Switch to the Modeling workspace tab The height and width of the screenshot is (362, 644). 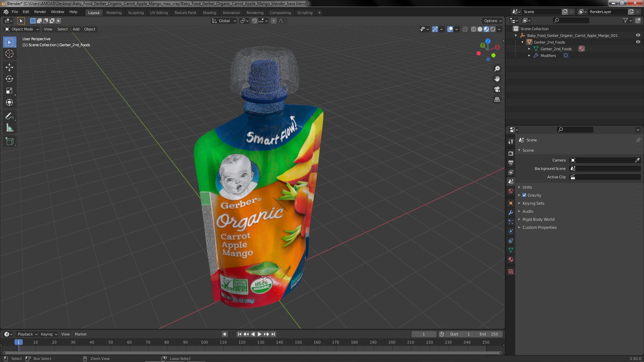114,13
